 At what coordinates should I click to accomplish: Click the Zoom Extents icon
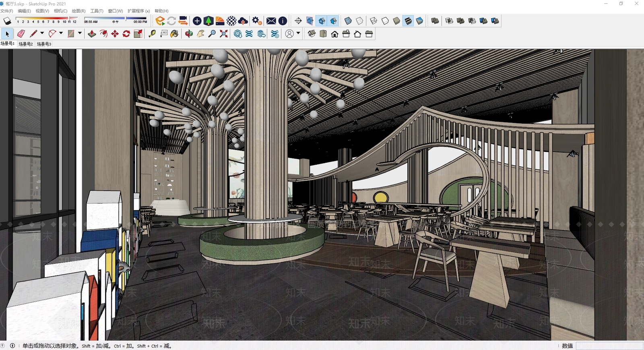tap(224, 34)
